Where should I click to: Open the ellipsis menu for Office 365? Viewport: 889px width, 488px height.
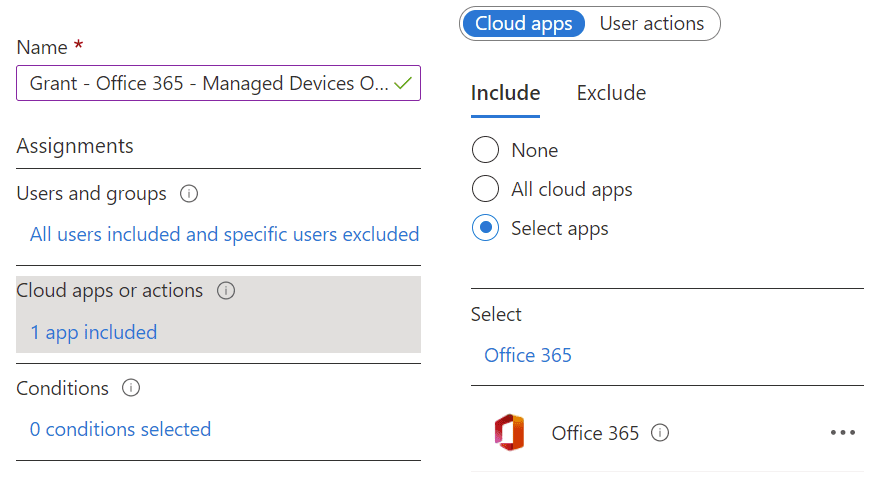click(x=843, y=432)
